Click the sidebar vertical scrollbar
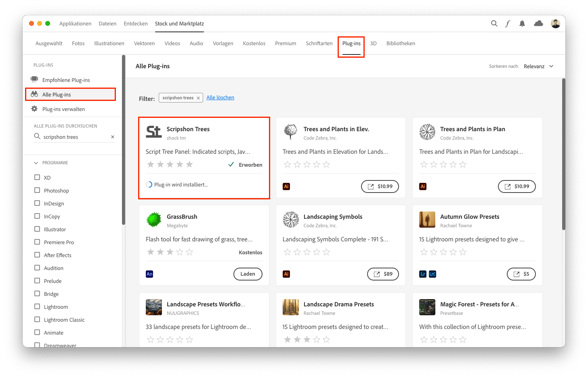This screenshot has width=588, height=377. pyautogui.click(x=124, y=140)
